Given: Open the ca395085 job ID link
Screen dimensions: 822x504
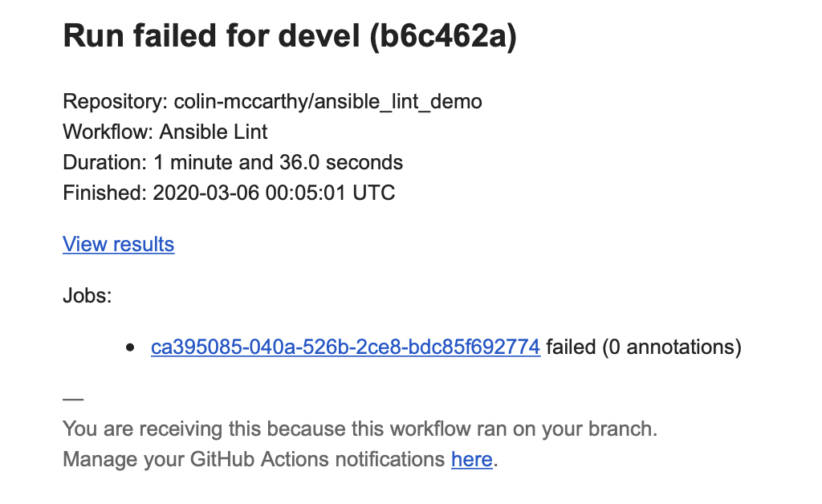Looking at the screenshot, I should 345,348.
